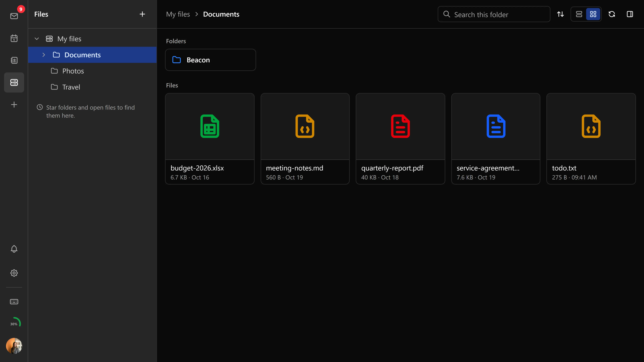Select quarterly-report.pdf file icon
Viewport: 644px width, 362px height.
click(x=400, y=126)
